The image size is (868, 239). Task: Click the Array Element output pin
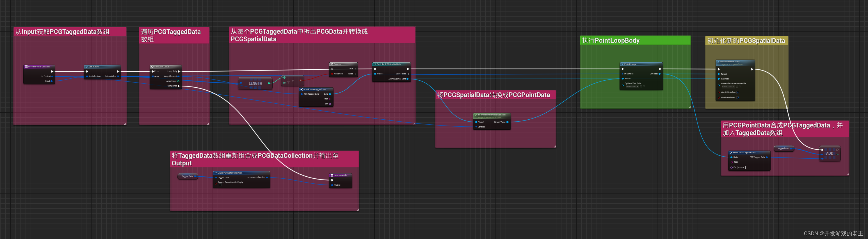tap(178, 76)
